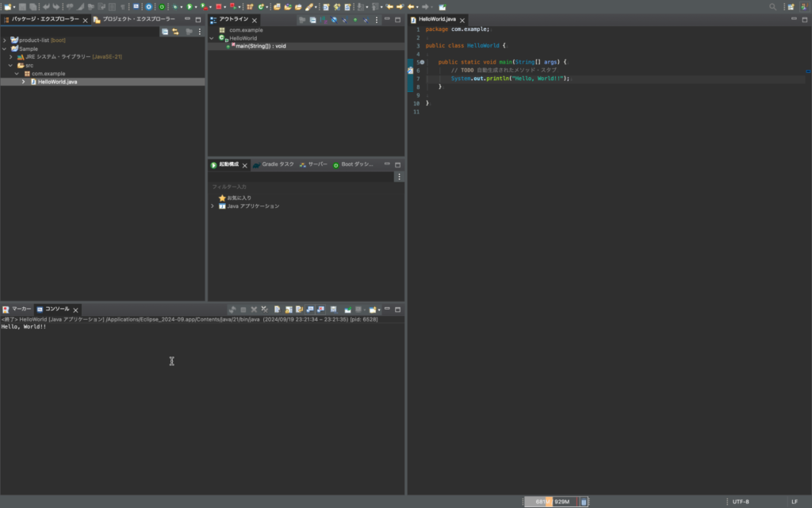812x508 pixels.
Task: Click the garbage collector trash icon
Action: coord(584,502)
